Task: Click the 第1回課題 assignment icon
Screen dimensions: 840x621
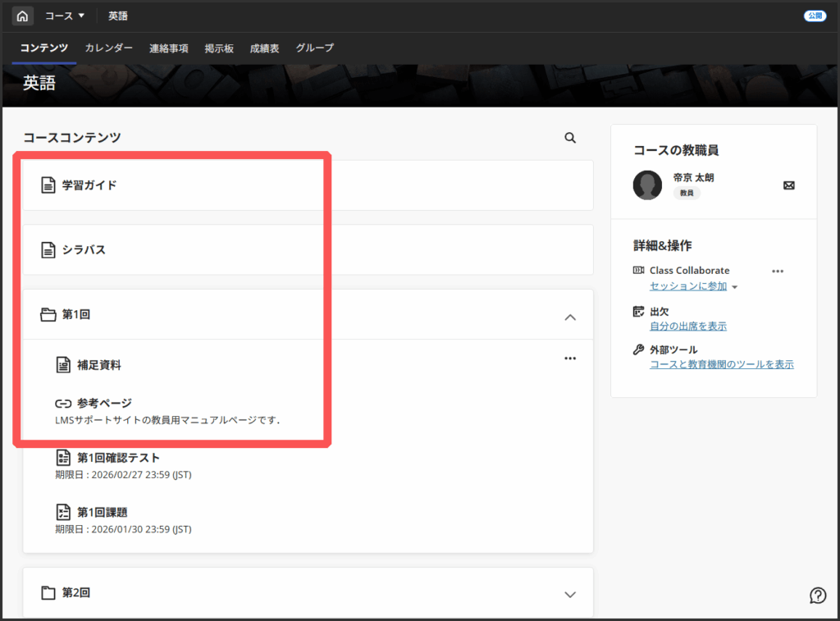Action: [63, 513]
